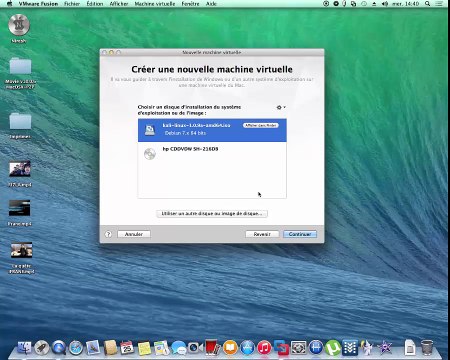Open the Machine virtuelle menu
450x360 pixels.
coord(155,4)
